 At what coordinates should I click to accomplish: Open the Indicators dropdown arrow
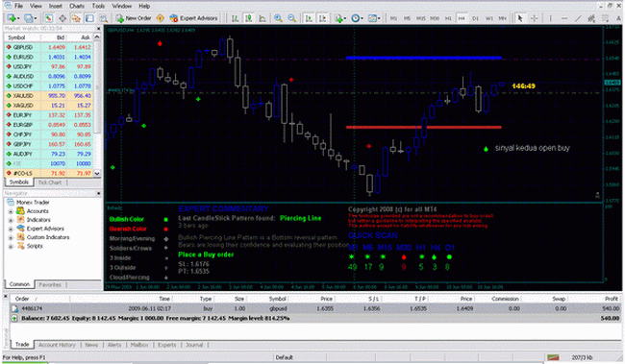pos(345,18)
